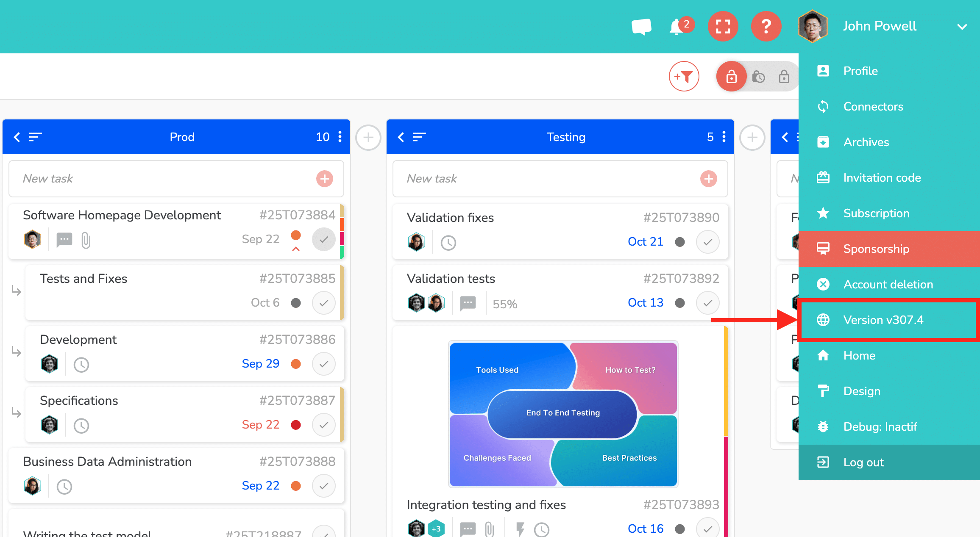Collapse the Prod column with left chevron

tap(17, 137)
